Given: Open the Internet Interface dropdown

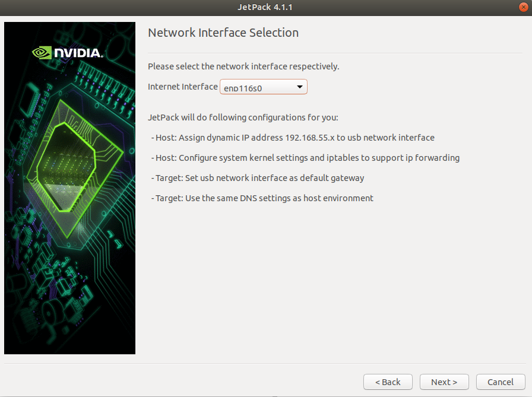Looking at the screenshot, I should [263, 87].
